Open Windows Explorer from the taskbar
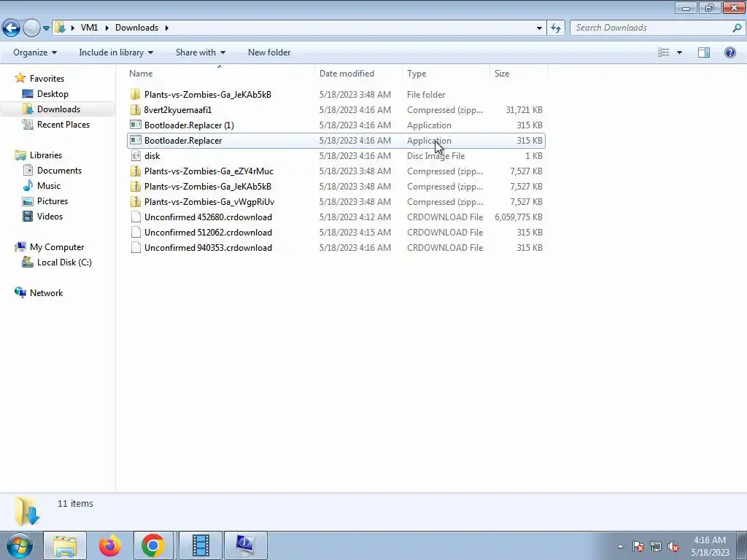 (x=65, y=545)
